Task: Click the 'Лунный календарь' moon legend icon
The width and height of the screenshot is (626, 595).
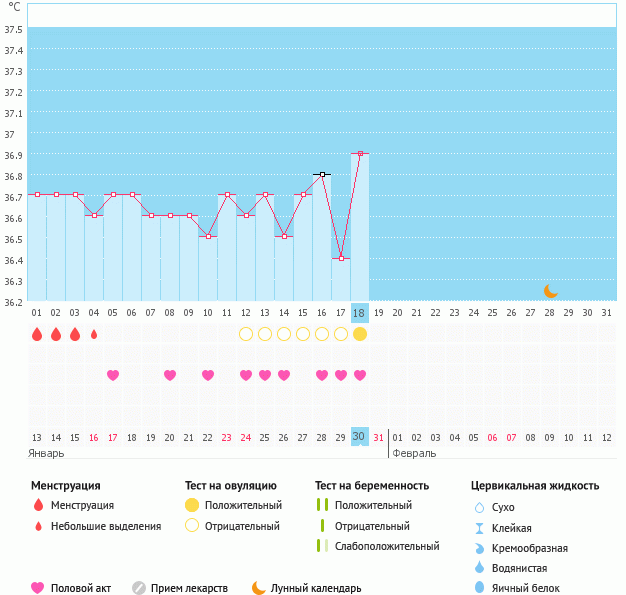Action: point(259,588)
